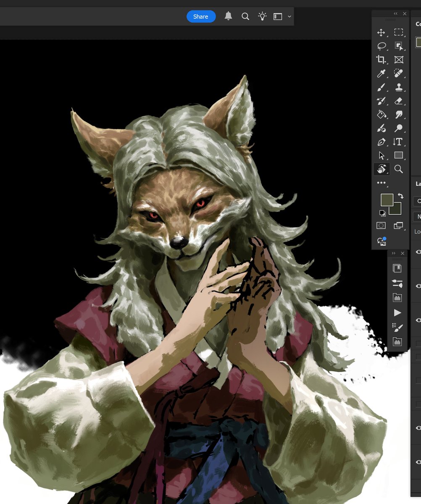Select the Crop tool
Screen dimensions: 421x504
click(381, 60)
